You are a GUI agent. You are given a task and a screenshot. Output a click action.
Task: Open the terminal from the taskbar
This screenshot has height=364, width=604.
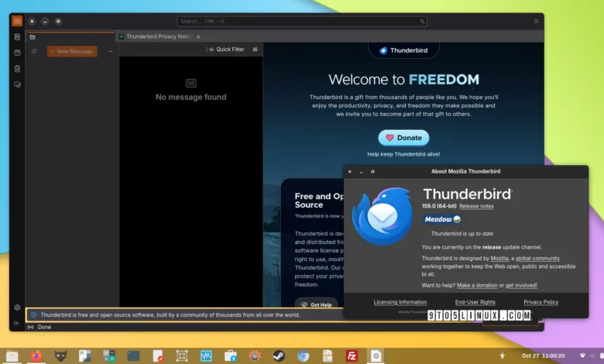(x=133, y=356)
